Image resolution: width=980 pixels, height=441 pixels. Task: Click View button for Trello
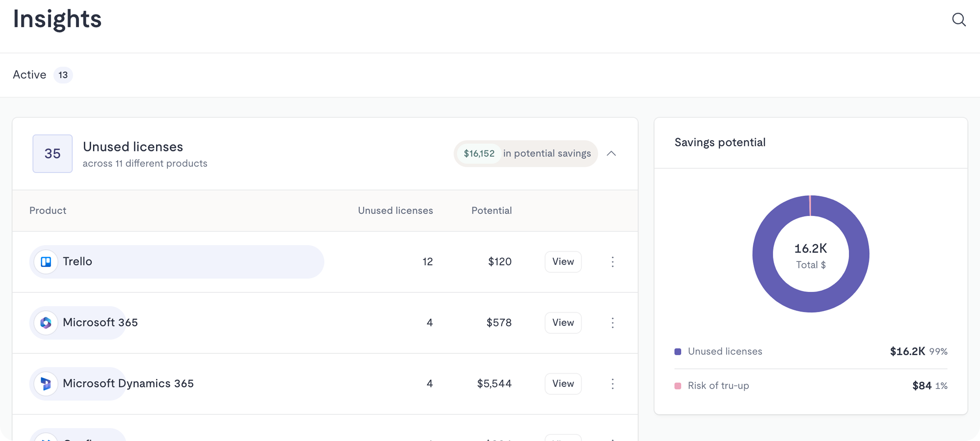click(x=563, y=262)
